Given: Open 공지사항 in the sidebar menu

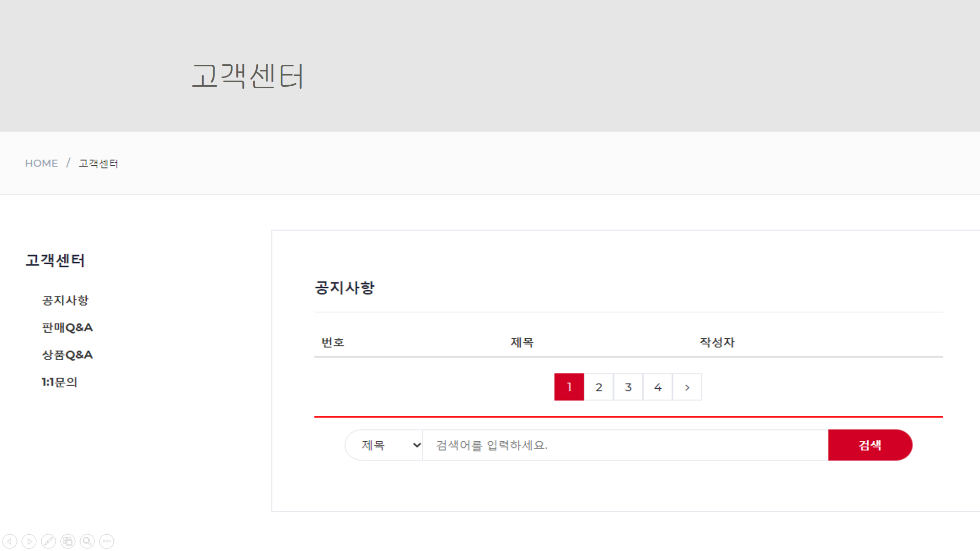Looking at the screenshot, I should [65, 300].
